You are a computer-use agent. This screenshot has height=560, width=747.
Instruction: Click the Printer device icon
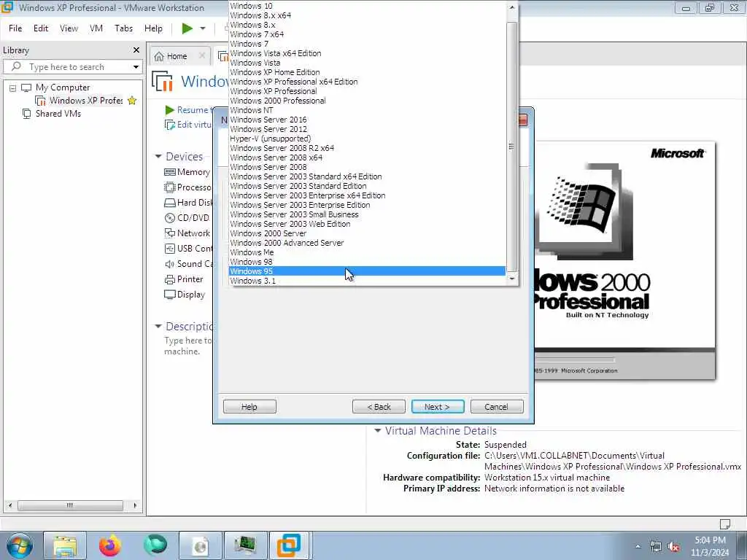169,279
